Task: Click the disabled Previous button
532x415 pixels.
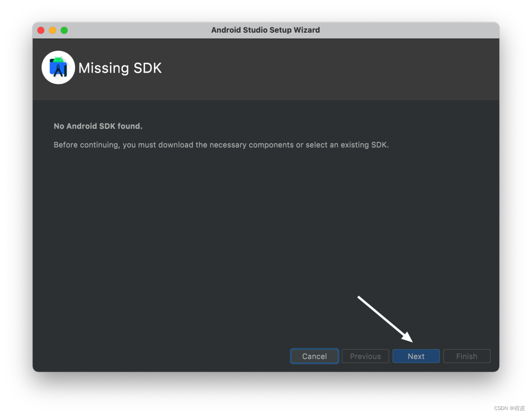Action: [x=365, y=356]
